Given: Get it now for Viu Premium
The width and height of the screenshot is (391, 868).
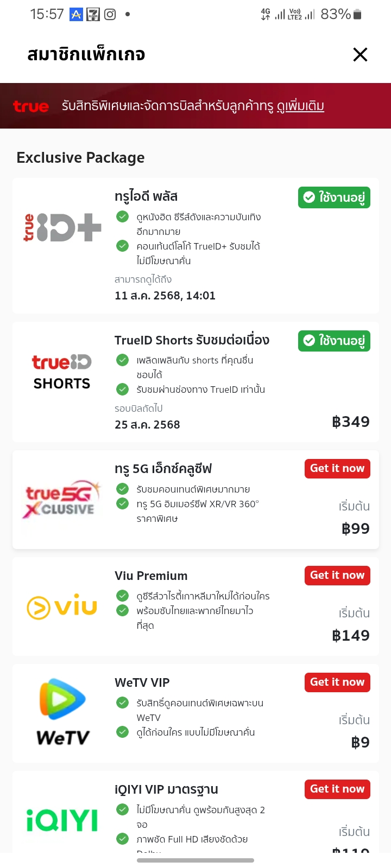Looking at the screenshot, I should pos(337,575).
